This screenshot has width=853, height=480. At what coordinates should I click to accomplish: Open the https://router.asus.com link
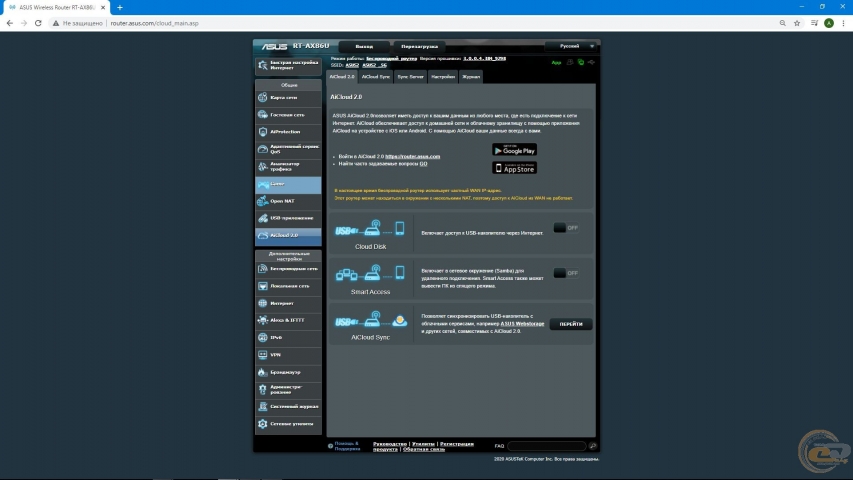(412, 157)
